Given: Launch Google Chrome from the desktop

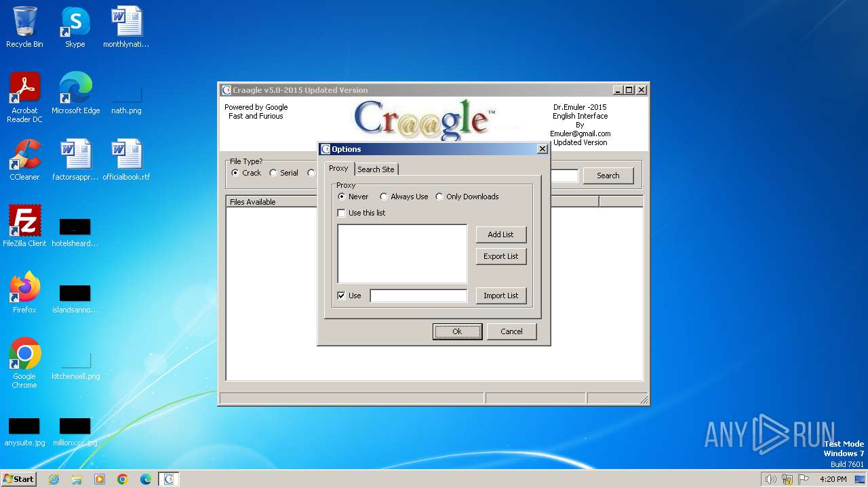Looking at the screenshot, I should click(24, 363).
